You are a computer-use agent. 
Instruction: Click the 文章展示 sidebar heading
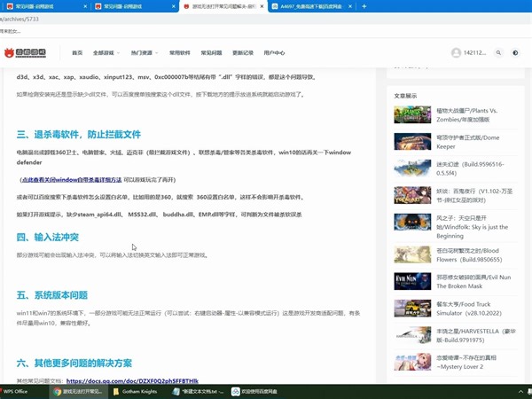[405, 96]
